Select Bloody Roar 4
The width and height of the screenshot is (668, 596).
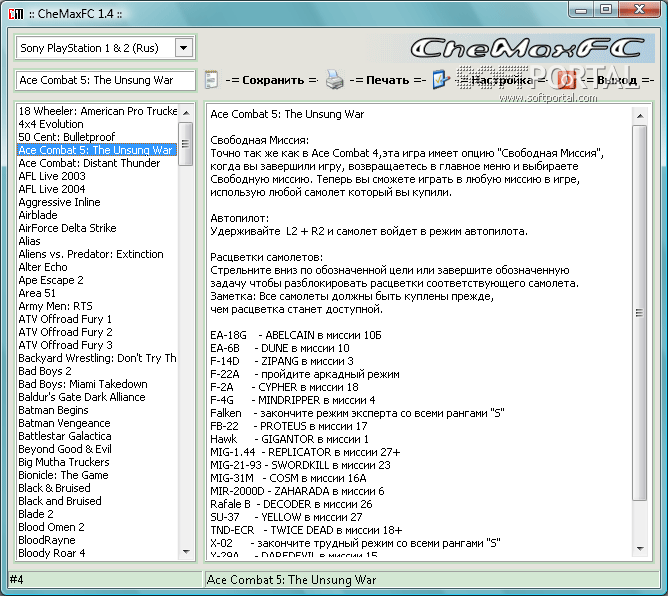[97, 553]
